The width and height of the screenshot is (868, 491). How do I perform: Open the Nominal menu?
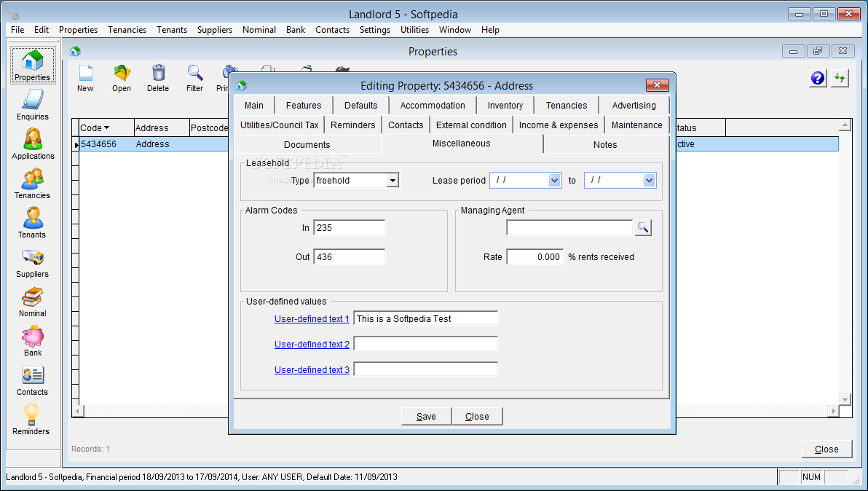pyautogui.click(x=259, y=30)
